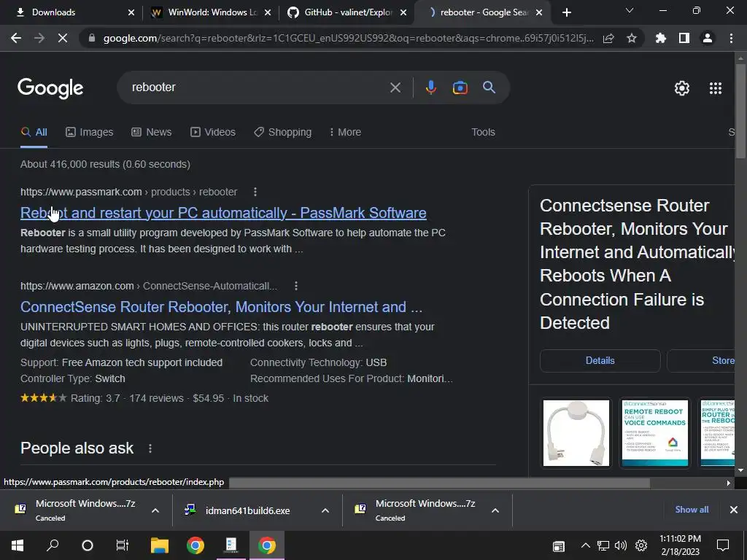
Task: Open the new tab plus button
Action: [x=566, y=12]
